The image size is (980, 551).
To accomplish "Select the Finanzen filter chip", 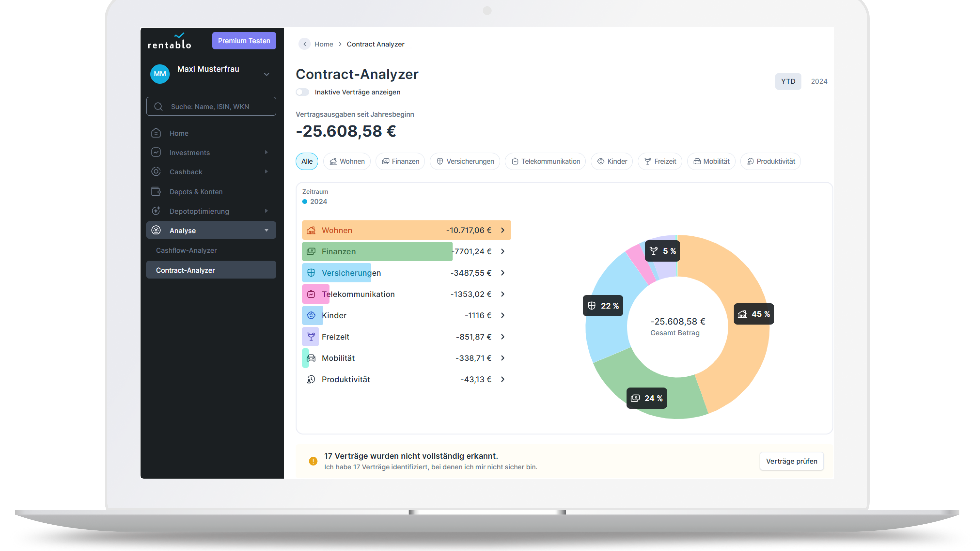I will (400, 162).
